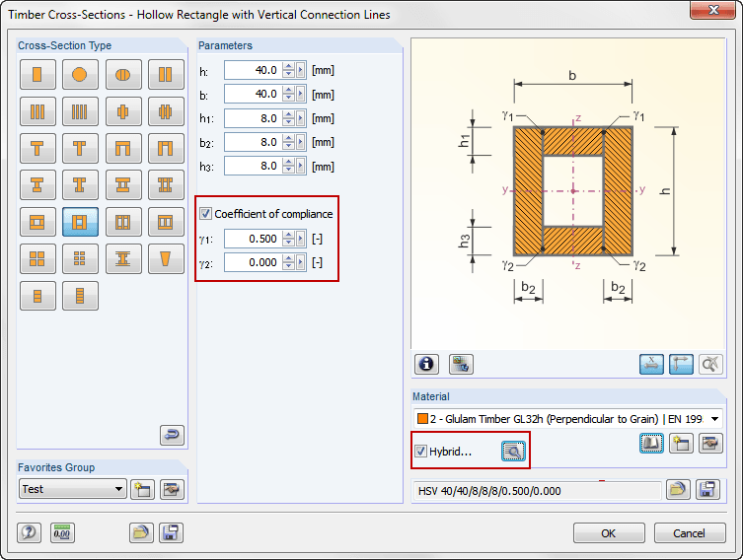The width and height of the screenshot is (743, 560).
Task: Click the HSV cross-section description field
Action: (538, 491)
